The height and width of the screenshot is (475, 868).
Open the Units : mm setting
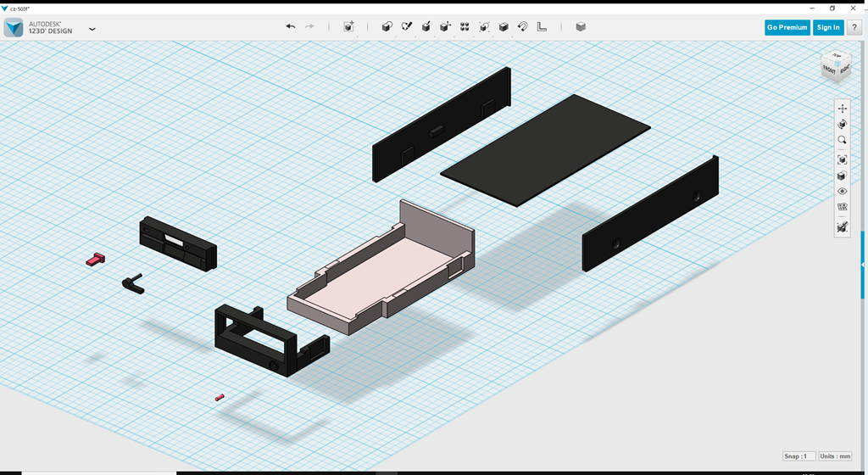click(833, 456)
